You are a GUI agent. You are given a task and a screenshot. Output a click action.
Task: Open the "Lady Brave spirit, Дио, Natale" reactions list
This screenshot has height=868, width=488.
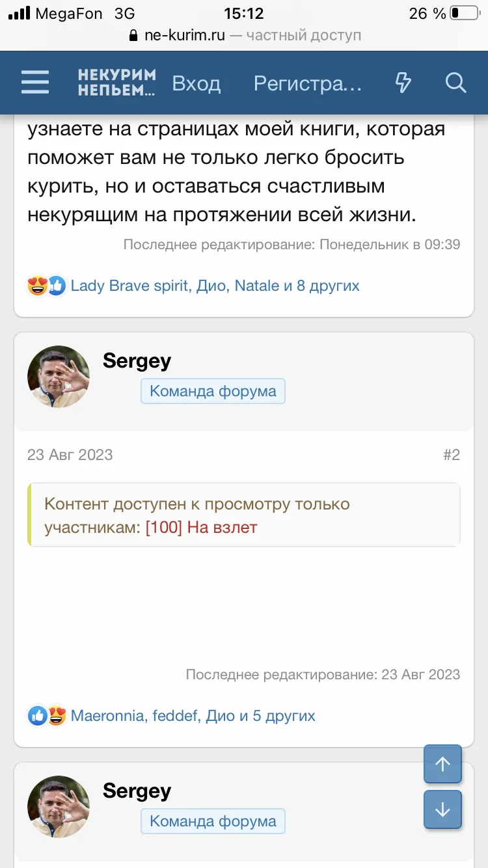pyautogui.click(x=215, y=286)
